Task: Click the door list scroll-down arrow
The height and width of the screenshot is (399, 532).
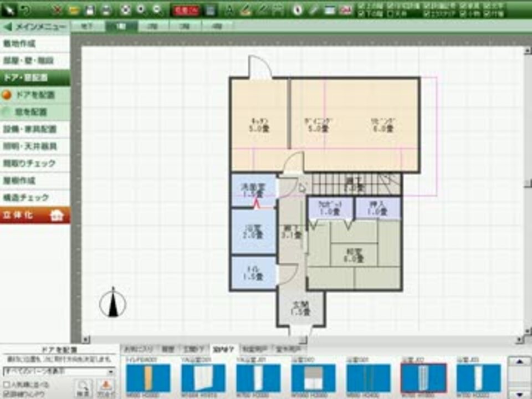Action: (x=519, y=394)
